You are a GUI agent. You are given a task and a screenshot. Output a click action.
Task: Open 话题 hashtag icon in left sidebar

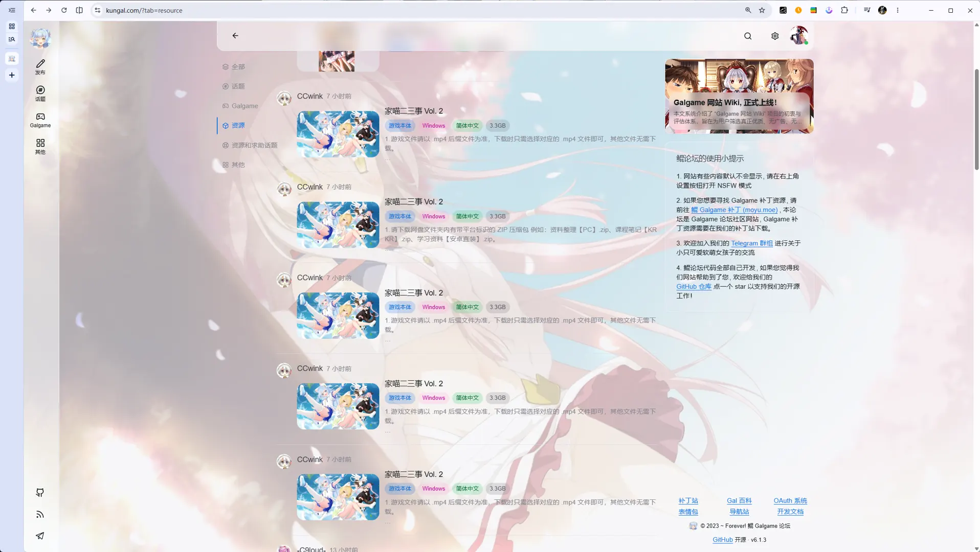(40, 94)
